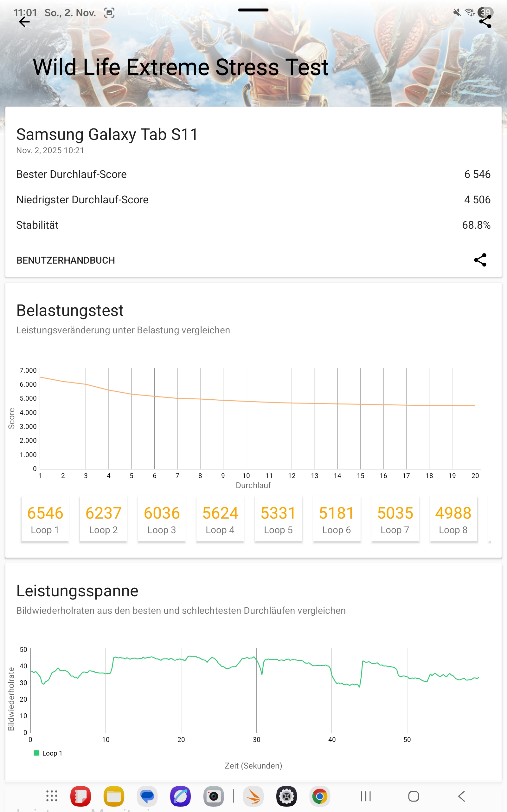Open the Messages app in taskbar

tap(147, 796)
